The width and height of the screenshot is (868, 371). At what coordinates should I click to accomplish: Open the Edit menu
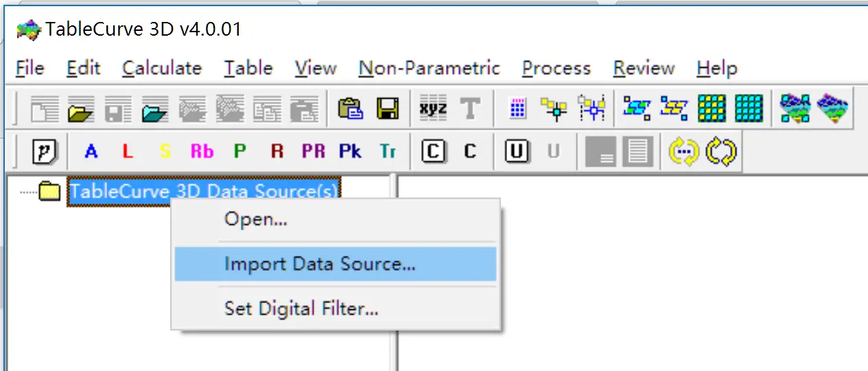(x=84, y=69)
